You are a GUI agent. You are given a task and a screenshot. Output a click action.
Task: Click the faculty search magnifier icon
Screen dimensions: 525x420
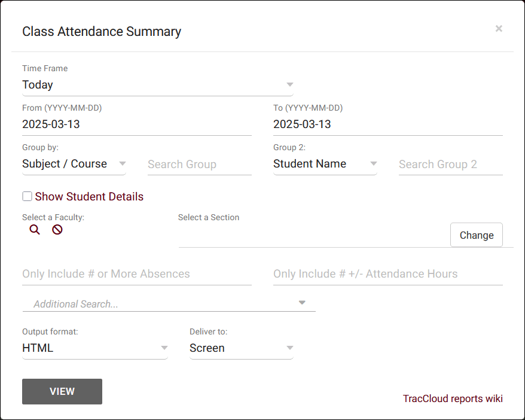[35, 230]
